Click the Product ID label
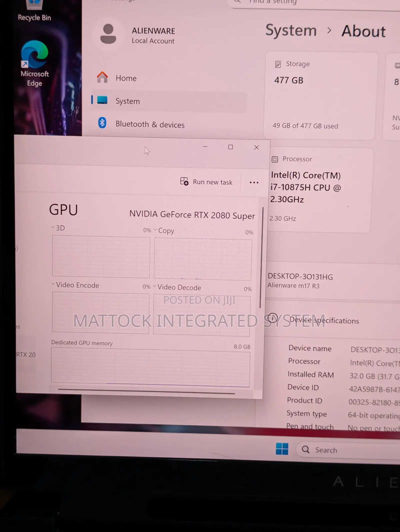Screen dimensions: 400x532 pos(304,400)
